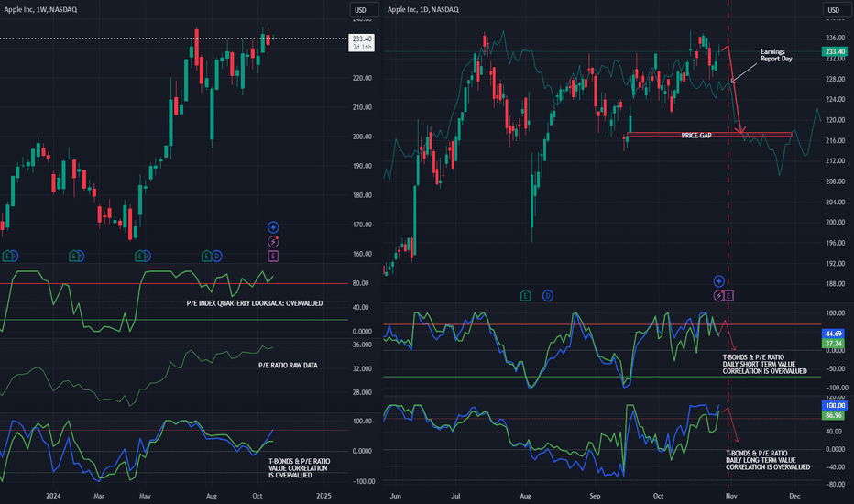Select 'P/E INDEX QUARTERLY LOOKBACK: OVERVALUED' annotation
854x504 pixels.
255,303
